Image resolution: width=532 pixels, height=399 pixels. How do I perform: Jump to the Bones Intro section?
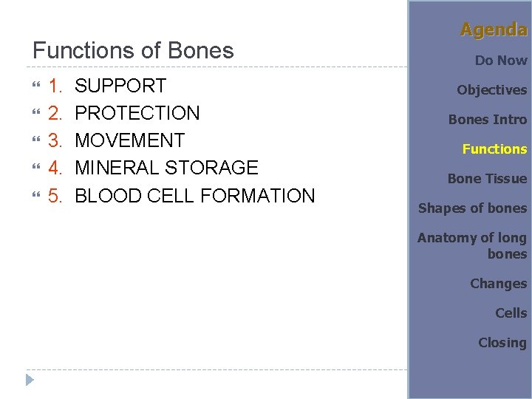tap(488, 120)
